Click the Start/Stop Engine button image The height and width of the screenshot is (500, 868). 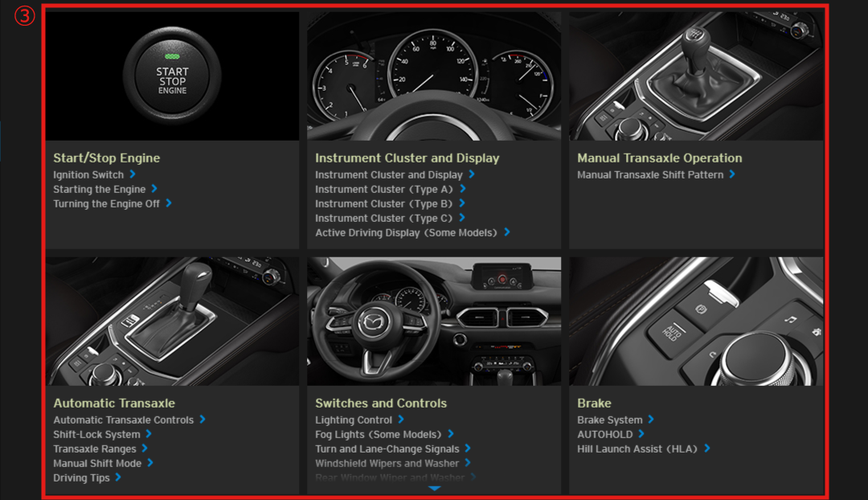click(x=172, y=76)
